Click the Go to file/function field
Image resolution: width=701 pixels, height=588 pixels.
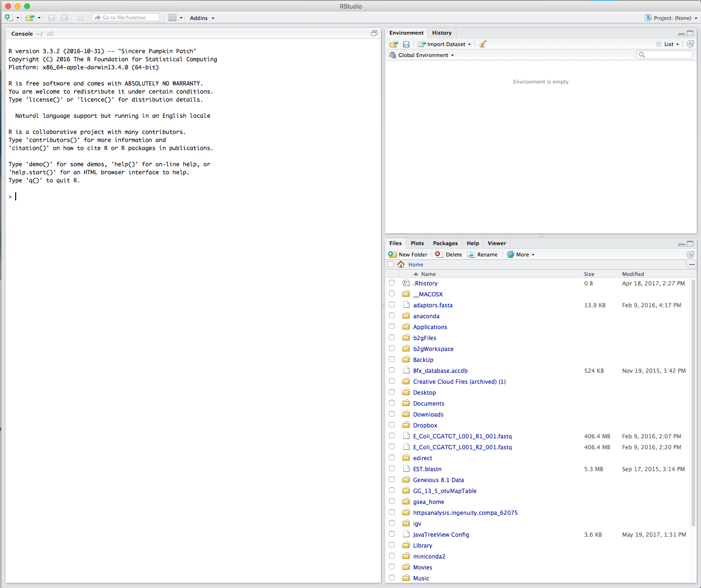[126, 18]
